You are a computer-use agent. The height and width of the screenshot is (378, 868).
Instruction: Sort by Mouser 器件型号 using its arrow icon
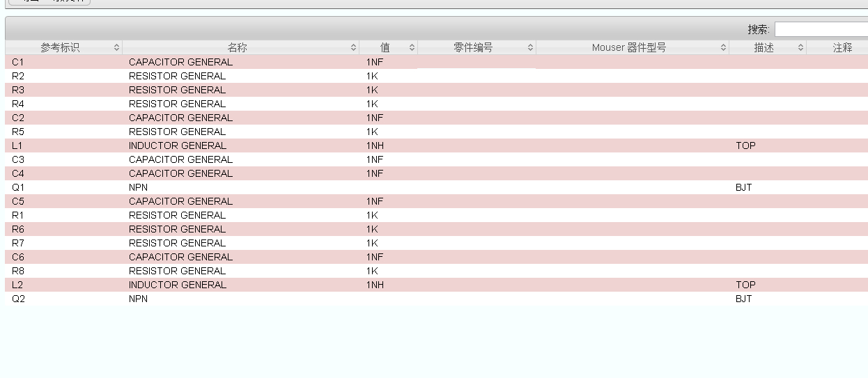coord(723,48)
